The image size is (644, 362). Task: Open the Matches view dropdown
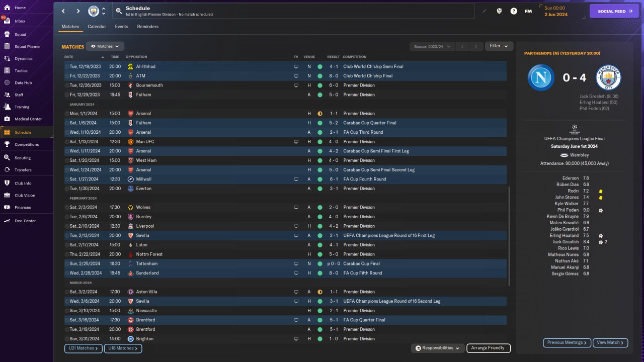pos(105,46)
